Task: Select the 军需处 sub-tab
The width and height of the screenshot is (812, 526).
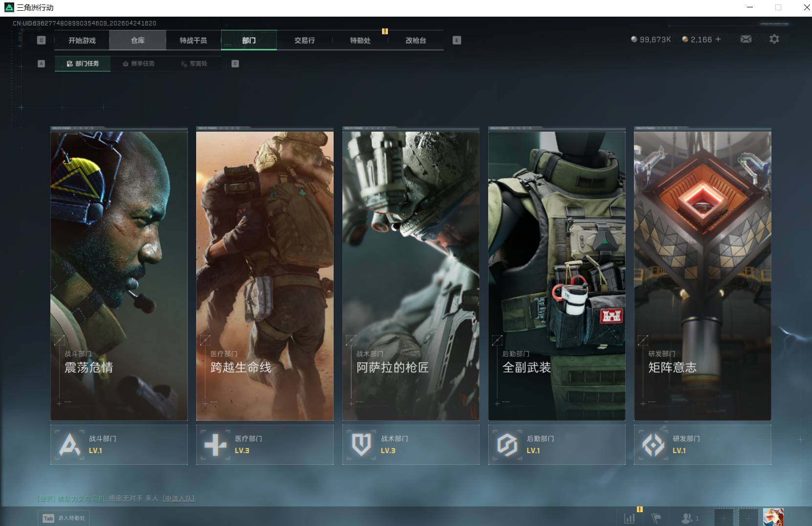Action: 194,64
